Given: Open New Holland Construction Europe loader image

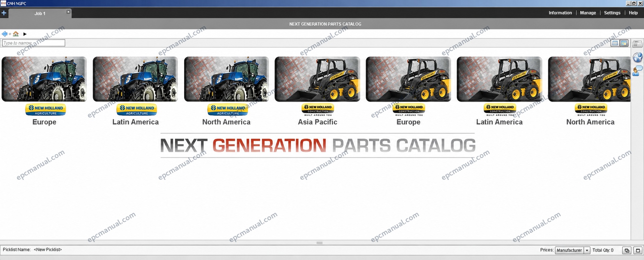Looking at the screenshot, I should coord(408,79).
